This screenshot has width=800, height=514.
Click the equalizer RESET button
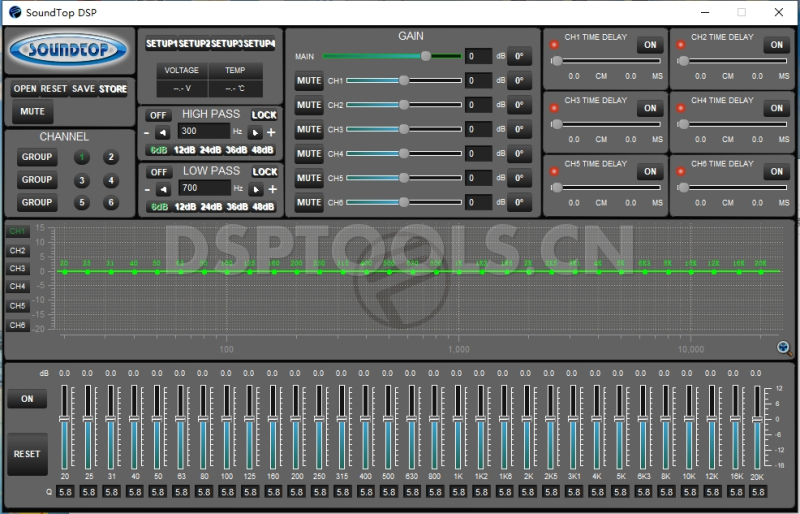click(27, 454)
